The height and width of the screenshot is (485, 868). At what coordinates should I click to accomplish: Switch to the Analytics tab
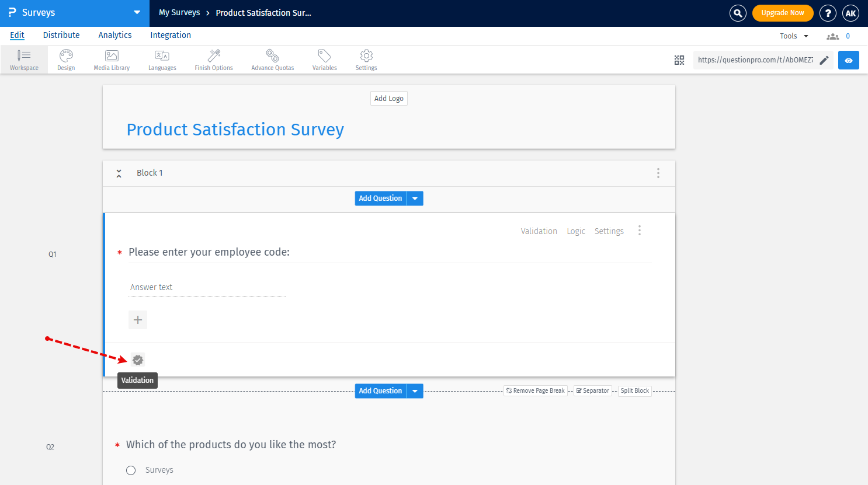point(114,35)
